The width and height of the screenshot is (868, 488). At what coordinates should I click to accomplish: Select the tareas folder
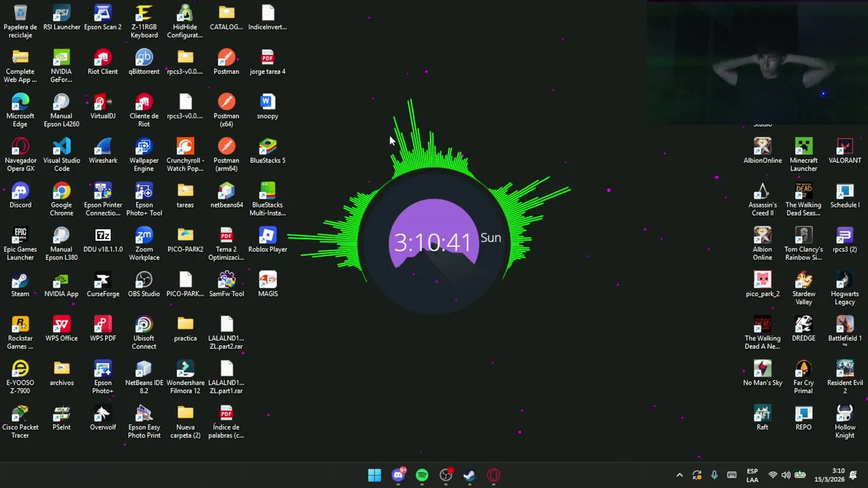(185, 196)
